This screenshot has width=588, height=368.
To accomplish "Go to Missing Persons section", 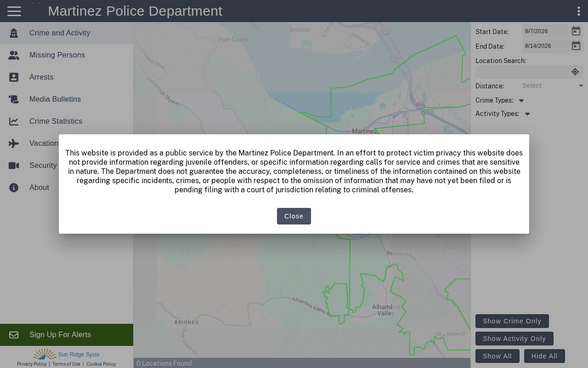I will (x=67, y=55).
